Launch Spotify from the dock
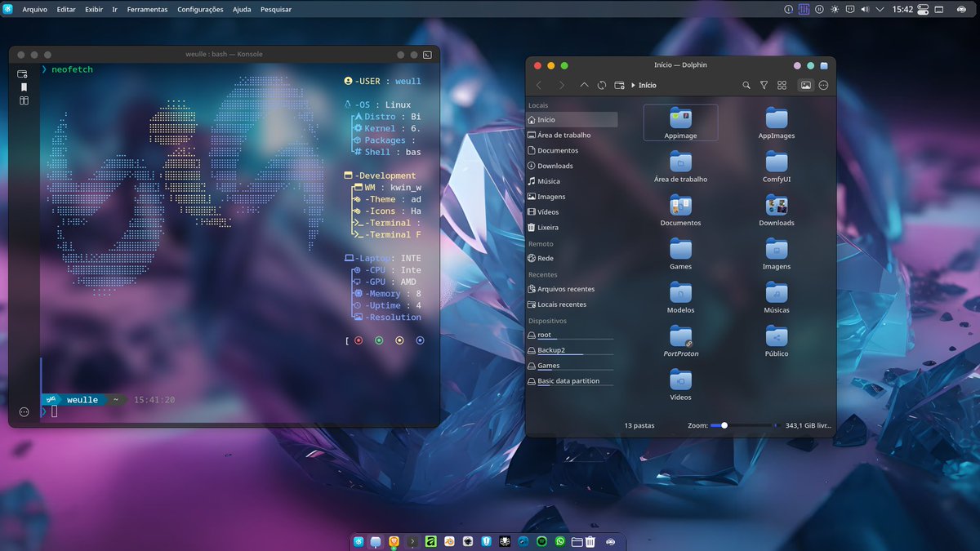The image size is (980, 551). pyautogui.click(x=541, y=541)
